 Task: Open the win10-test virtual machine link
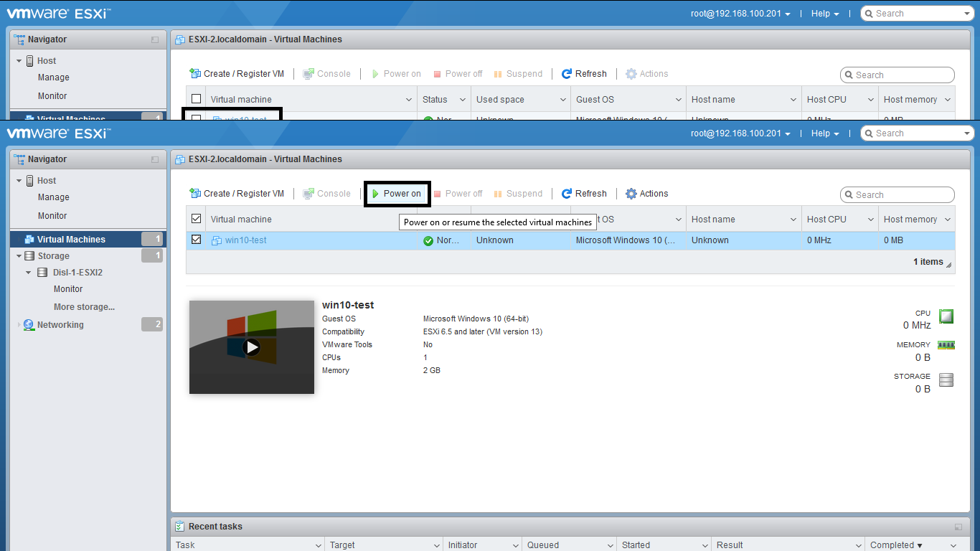coord(245,240)
